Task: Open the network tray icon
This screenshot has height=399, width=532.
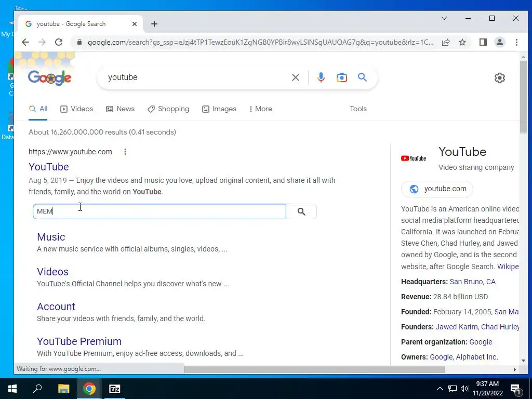Action: coord(453,389)
